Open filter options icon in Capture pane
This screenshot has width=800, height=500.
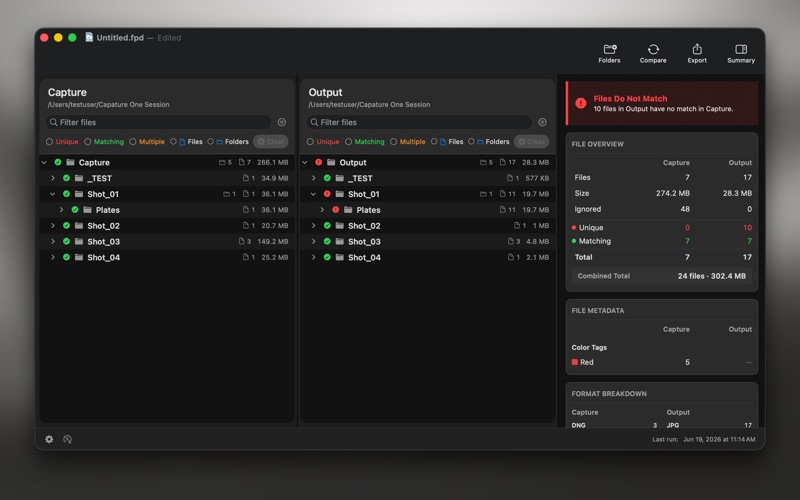(x=282, y=122)
